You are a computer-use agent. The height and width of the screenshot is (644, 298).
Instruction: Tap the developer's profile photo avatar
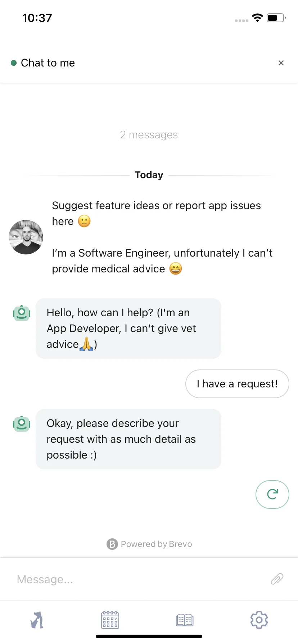tap(26, 237)
